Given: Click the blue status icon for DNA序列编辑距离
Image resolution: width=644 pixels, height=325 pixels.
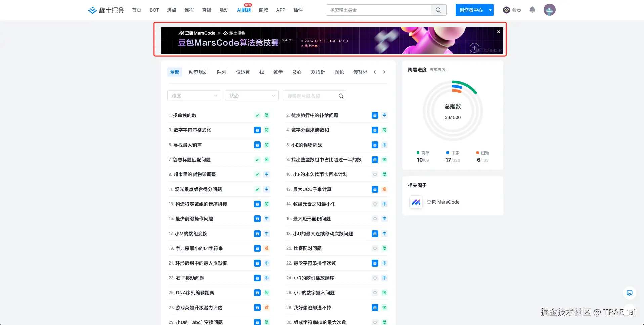Looking at the screenshot, I should 257,293.
